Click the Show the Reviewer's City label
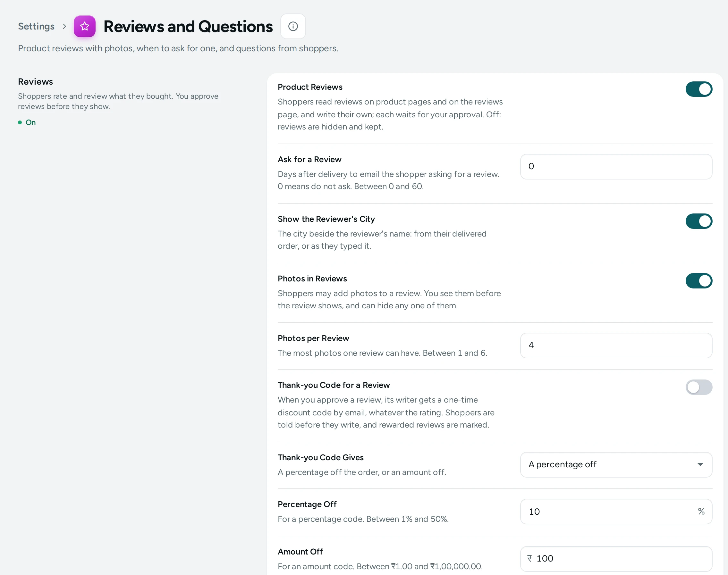 tap(326, 219)
